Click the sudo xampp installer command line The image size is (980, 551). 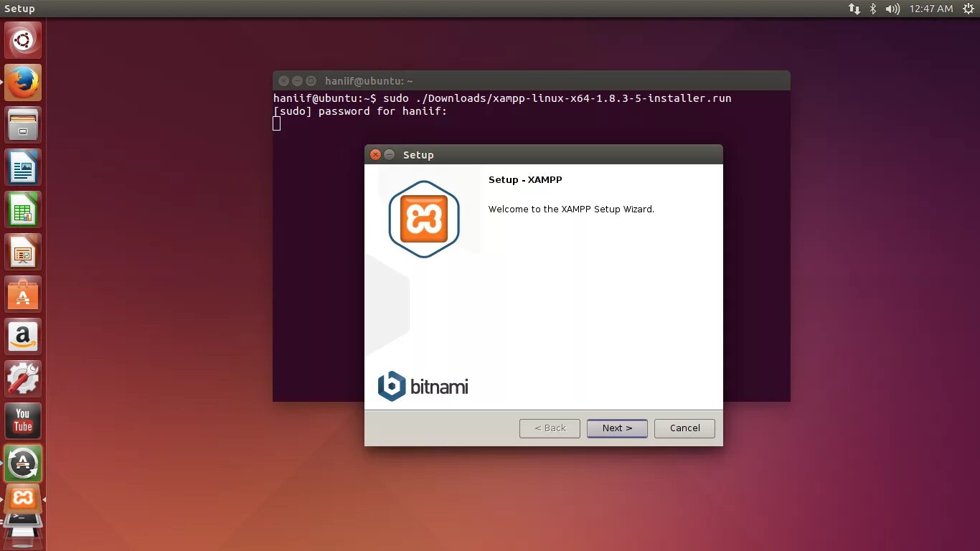pyautogui.click(x=502, y=98)
